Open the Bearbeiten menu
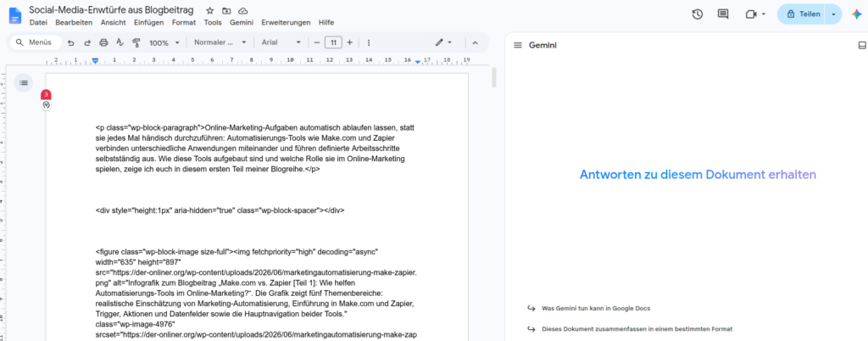The height and width of the screenshot is (341, 868). [74, 23]
